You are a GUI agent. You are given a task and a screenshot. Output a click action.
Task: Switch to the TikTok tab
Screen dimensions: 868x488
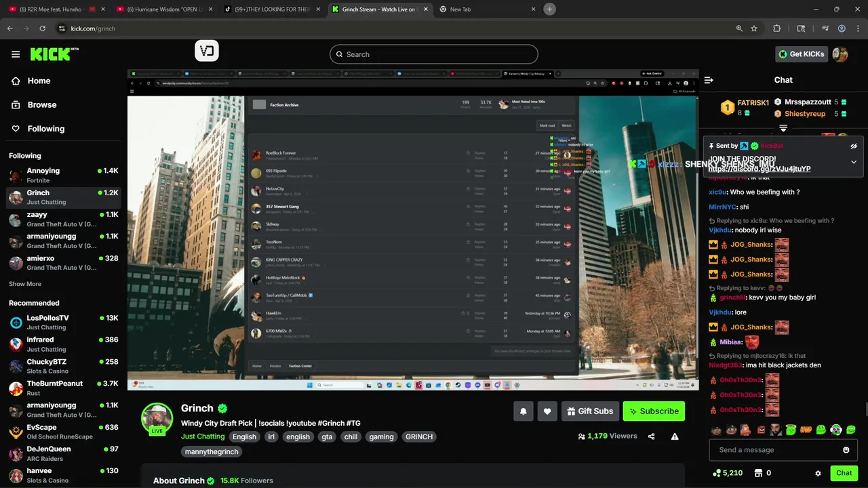pos(271,9)
